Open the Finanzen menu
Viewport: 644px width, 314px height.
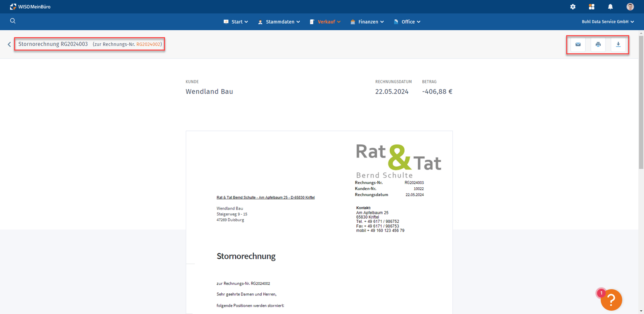(367, 22)
